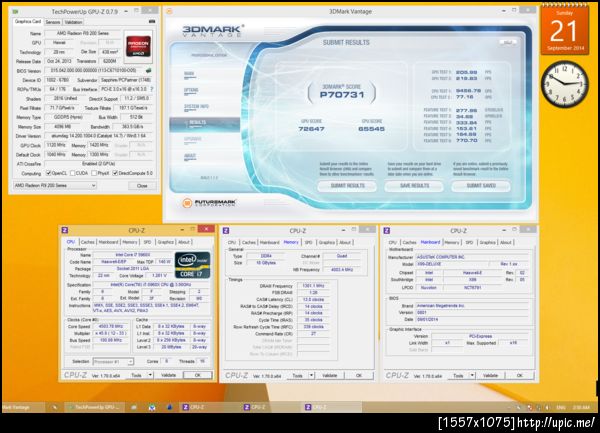Open the Caches tab in the first CPU-Z window
Viewport: 600px width, 433px height.
pos(87,242)
